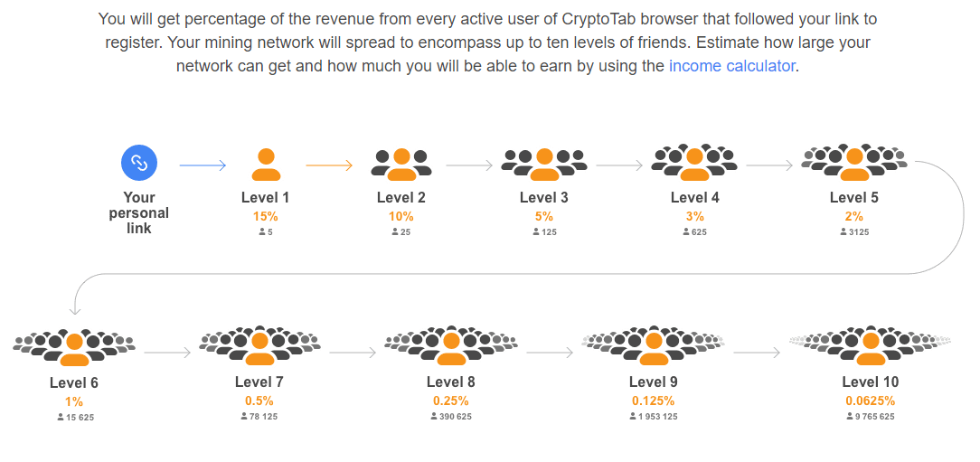Click the blue personal link icon
This screenshot has height=462, width=980.
[139, 163]
